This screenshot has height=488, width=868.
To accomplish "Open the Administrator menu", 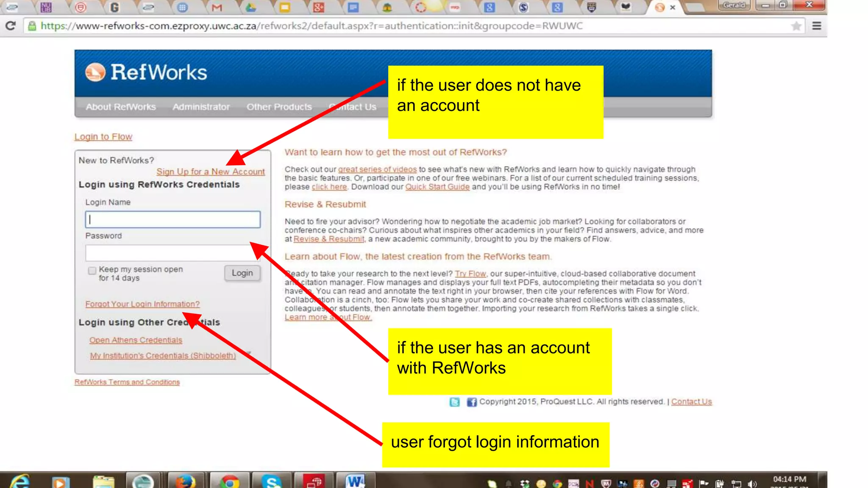I will 201,107.
